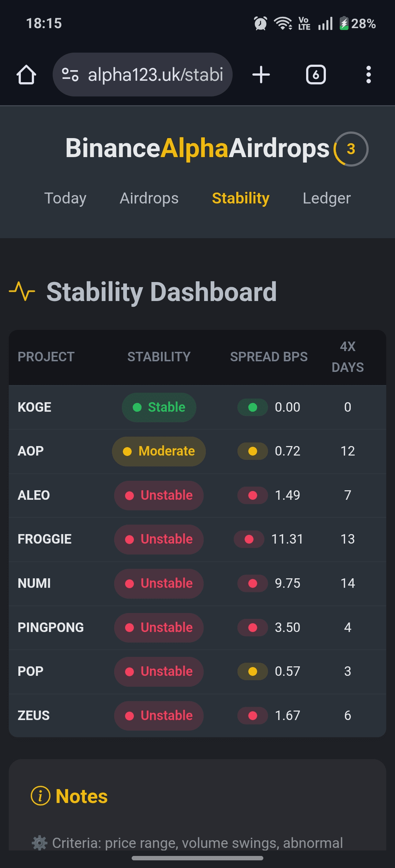Open the Ledger tab
This screenshot has height=868, width=395.
click(327, 198)
